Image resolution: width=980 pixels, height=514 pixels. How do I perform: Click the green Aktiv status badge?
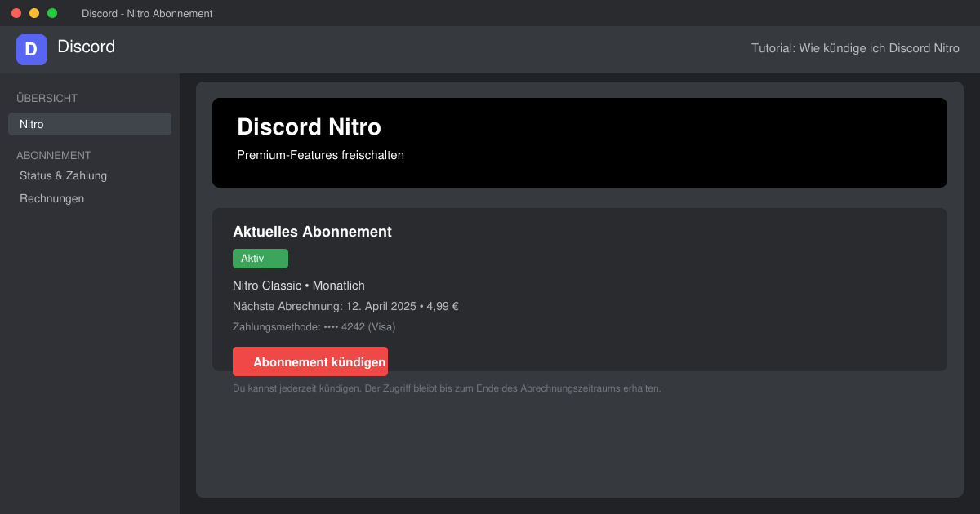coord(261,259)
